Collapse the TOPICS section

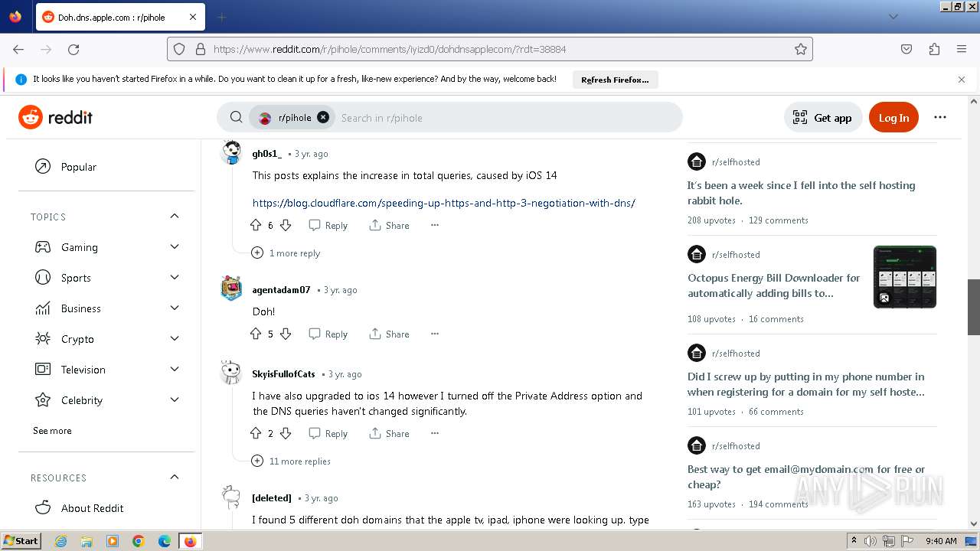coord(175,217)
